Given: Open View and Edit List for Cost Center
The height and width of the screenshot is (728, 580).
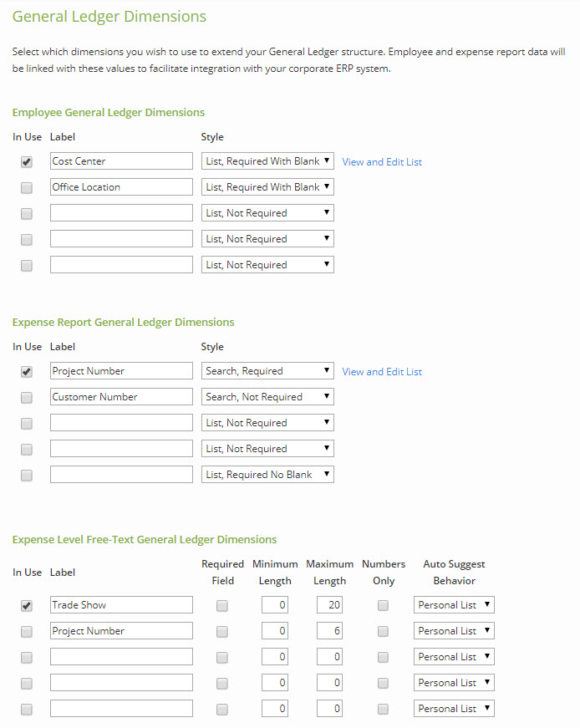Looking at the screenshot, I should click(x=382, y=162).
